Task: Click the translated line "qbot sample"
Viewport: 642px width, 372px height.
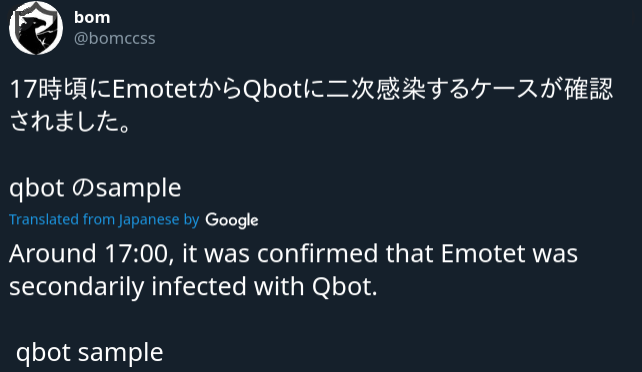Action: click(90, 352)
